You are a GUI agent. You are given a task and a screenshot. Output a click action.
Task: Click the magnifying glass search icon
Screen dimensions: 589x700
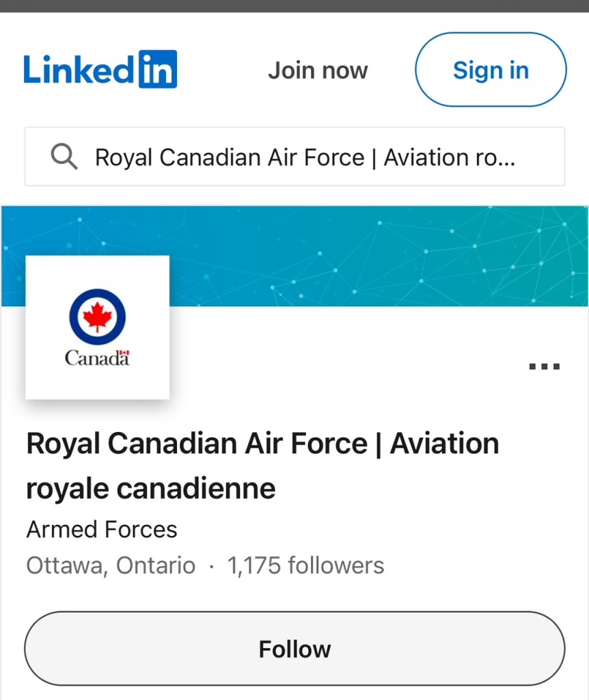click(x=64, y=157)
